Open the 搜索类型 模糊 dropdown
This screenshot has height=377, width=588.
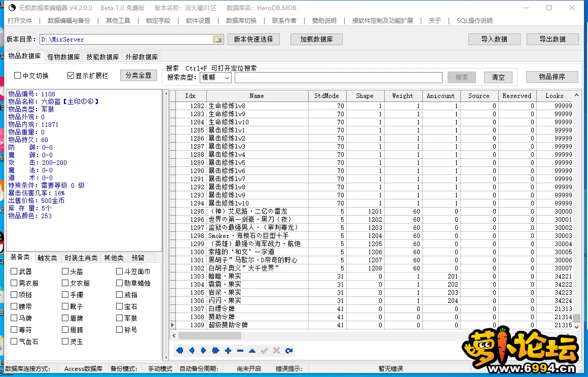(215, 77)
